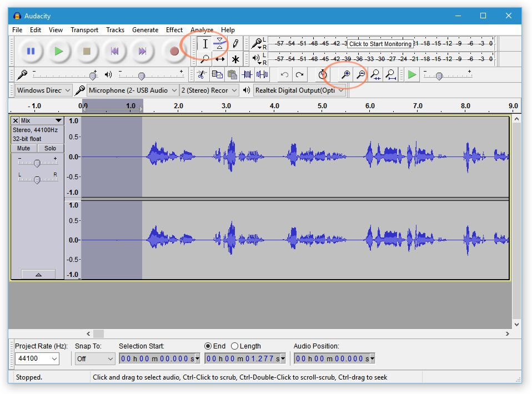Cut the selected audio with the scissors icon

tap(202, 74)
